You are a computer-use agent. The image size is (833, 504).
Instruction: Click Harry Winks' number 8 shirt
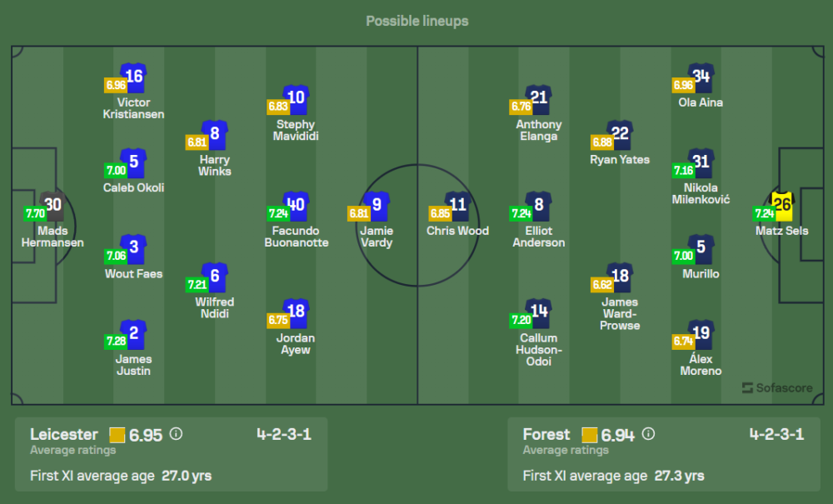pos(215,134)
